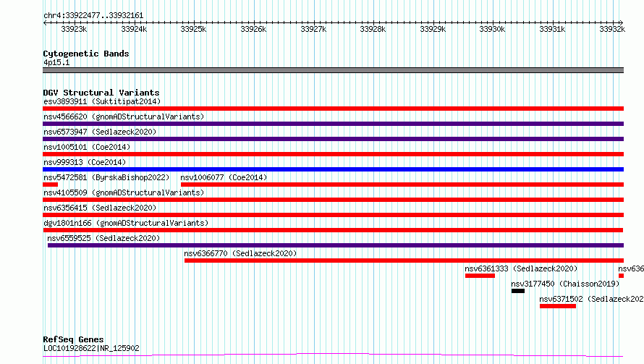Click the purple nsv4566620 variant bar
This screenshot has height=364, width=644.
click(333, 124)
